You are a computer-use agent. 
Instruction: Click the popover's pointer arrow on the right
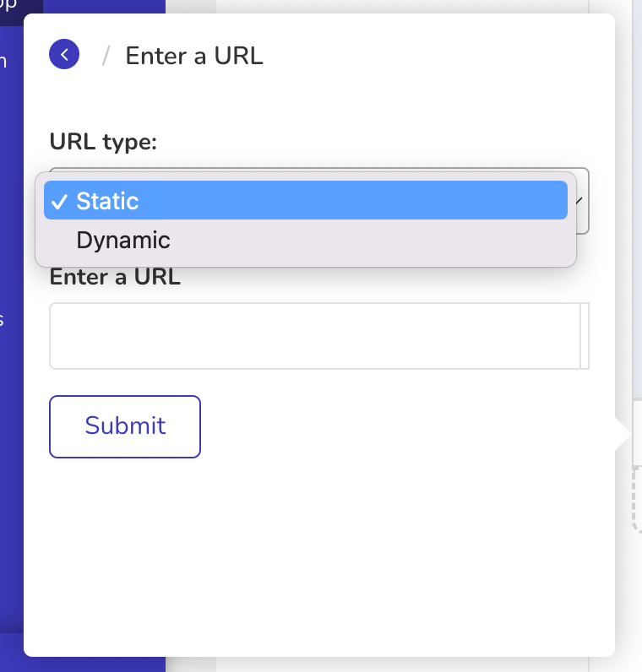(623, 434)
